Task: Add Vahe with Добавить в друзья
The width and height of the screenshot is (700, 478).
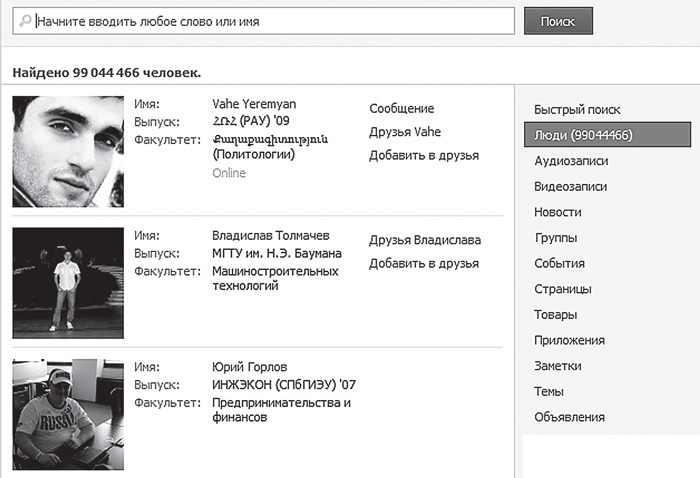Action: 424,155
